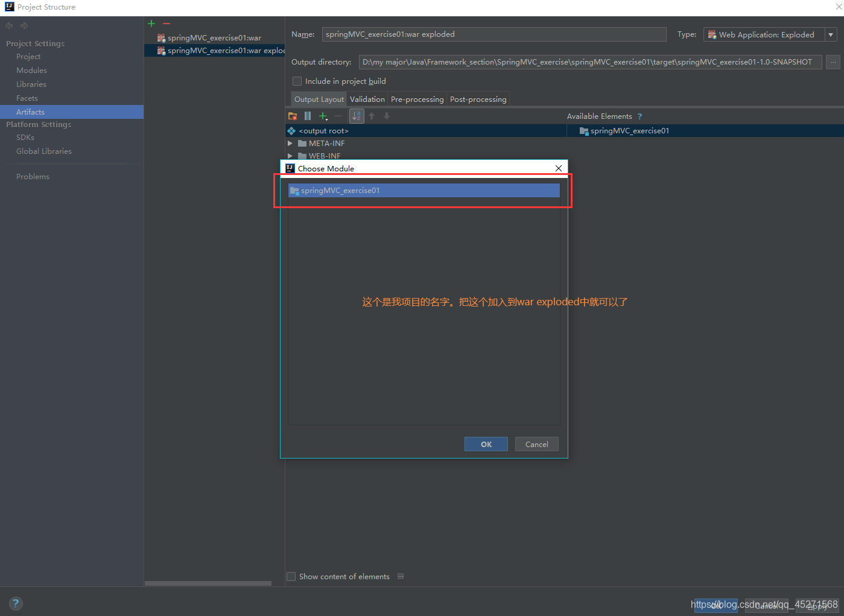Enable Include in project build checkbox
The width and height of the screenshot is (844, 616).
(297, 81)
